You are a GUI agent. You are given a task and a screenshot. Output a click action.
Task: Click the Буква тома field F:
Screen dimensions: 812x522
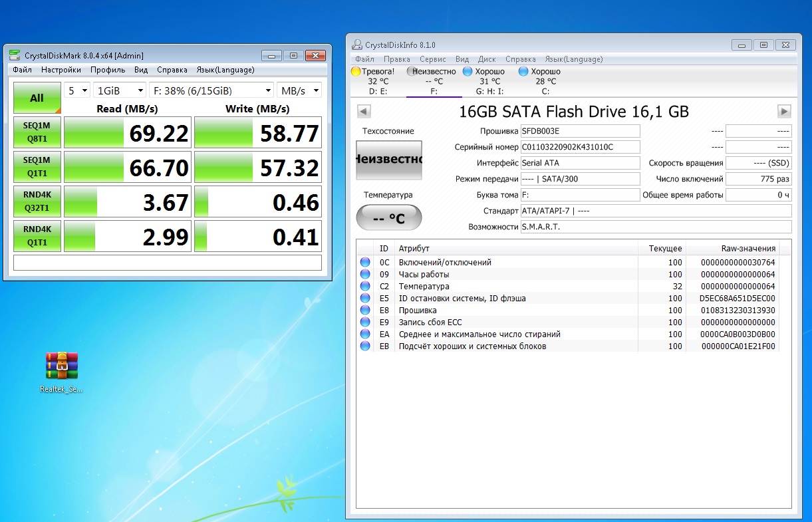point(580,195)
